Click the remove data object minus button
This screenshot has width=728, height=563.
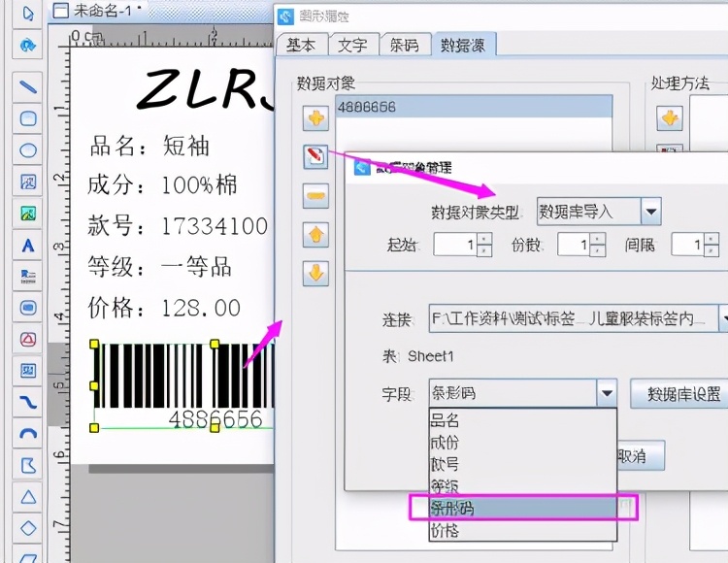[315, 195]
